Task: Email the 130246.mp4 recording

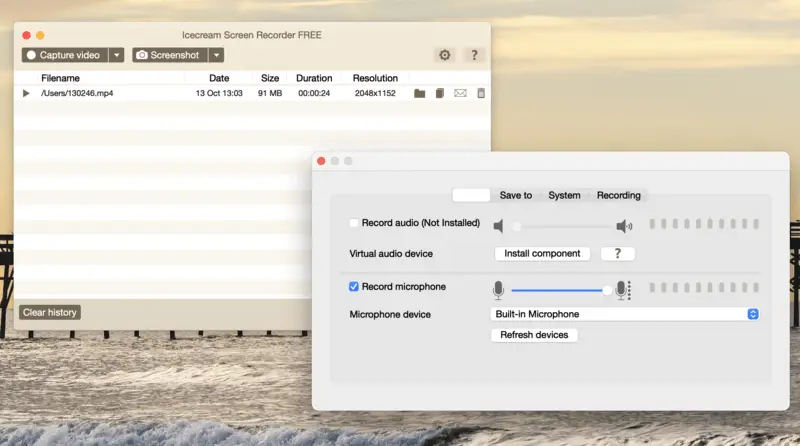Action: click(460, 93)
